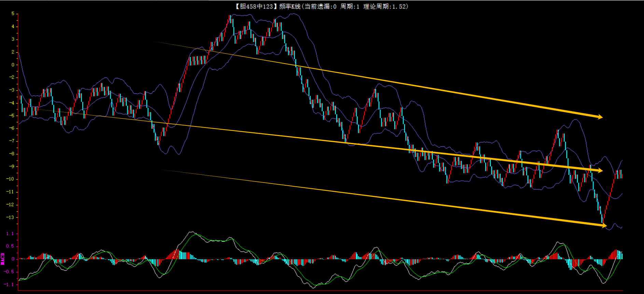Click the rightmost candlestick on the chart
This screenshot has width=644, height=294.
pos(622,176)
